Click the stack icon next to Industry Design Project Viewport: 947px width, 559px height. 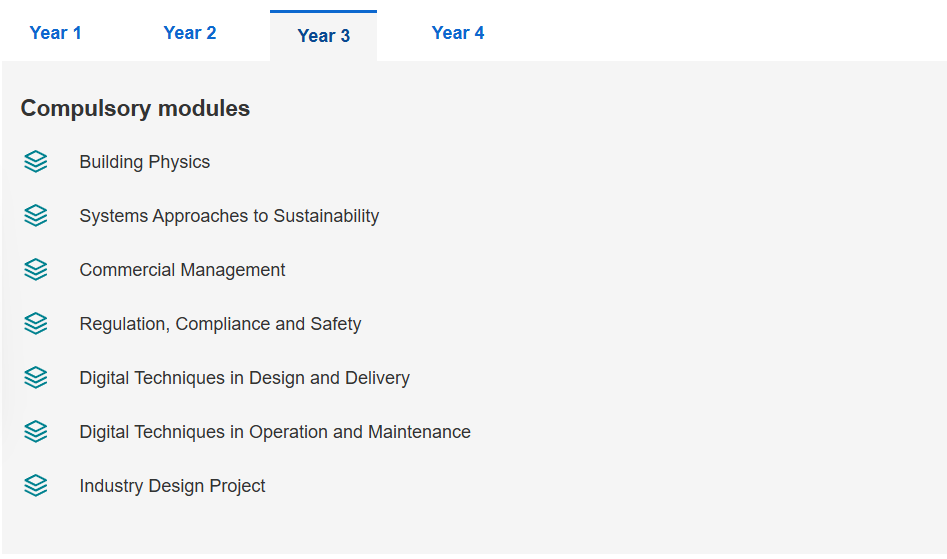36,486
